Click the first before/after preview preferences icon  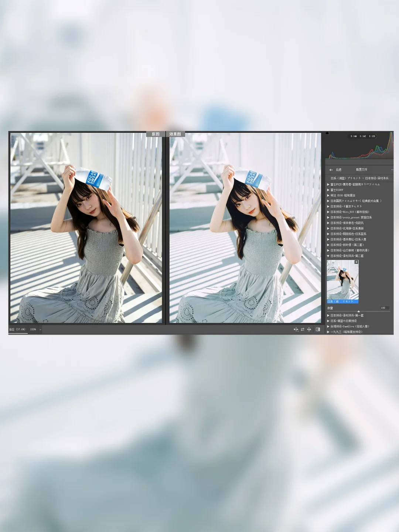click(x=296, y=329)
